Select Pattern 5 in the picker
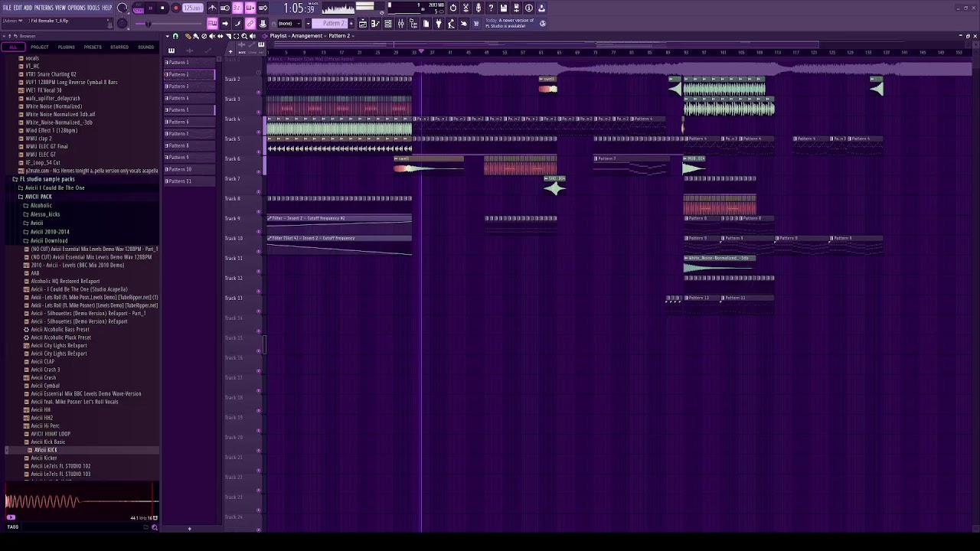 189,109
